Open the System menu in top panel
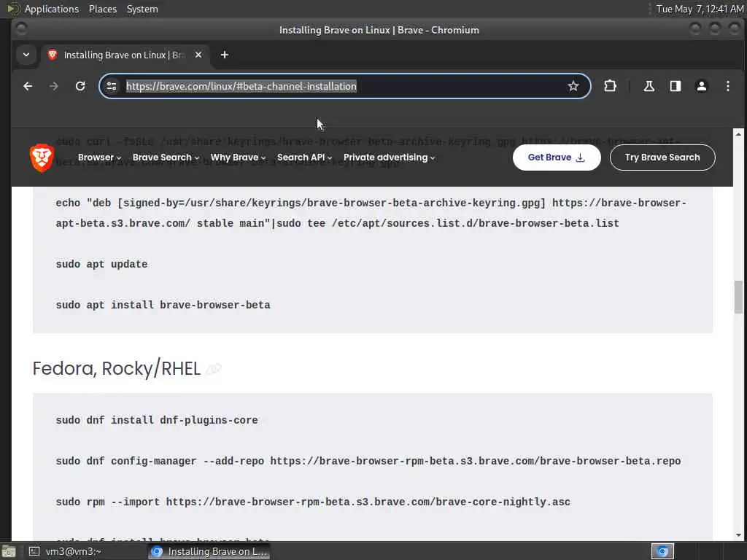Viewport: 747px width, 560px height. 142,9
